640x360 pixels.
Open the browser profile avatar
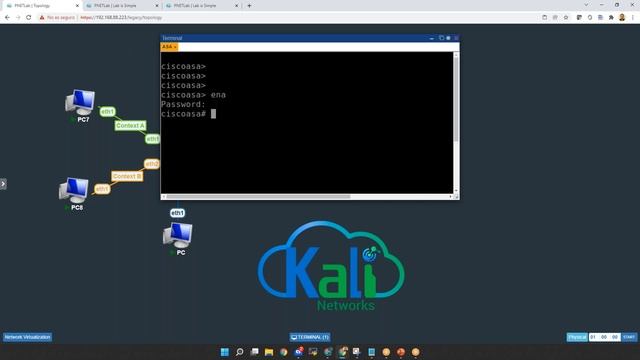[622, 18]
